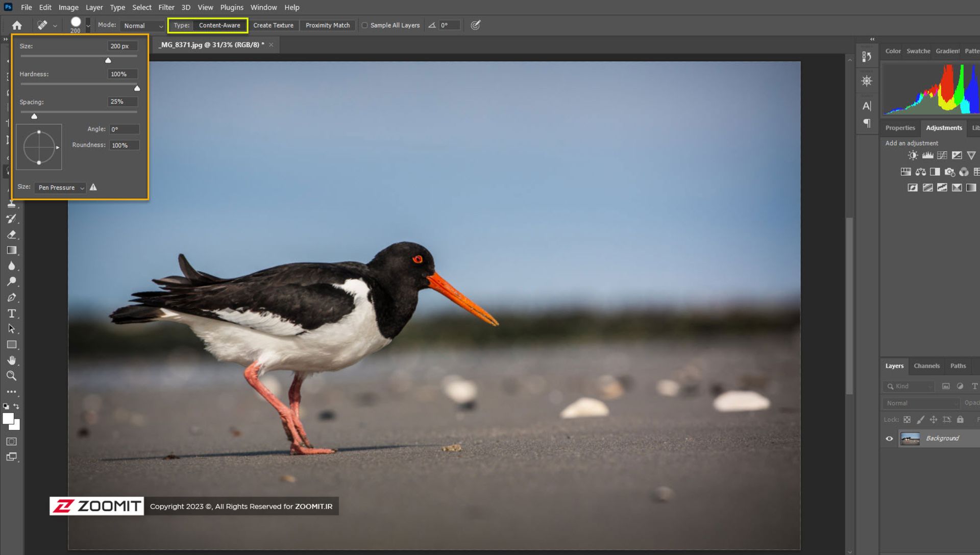Click the Home icon in options bar
The height and width of the screenshot is (555, 980).
tap(17, 25)
